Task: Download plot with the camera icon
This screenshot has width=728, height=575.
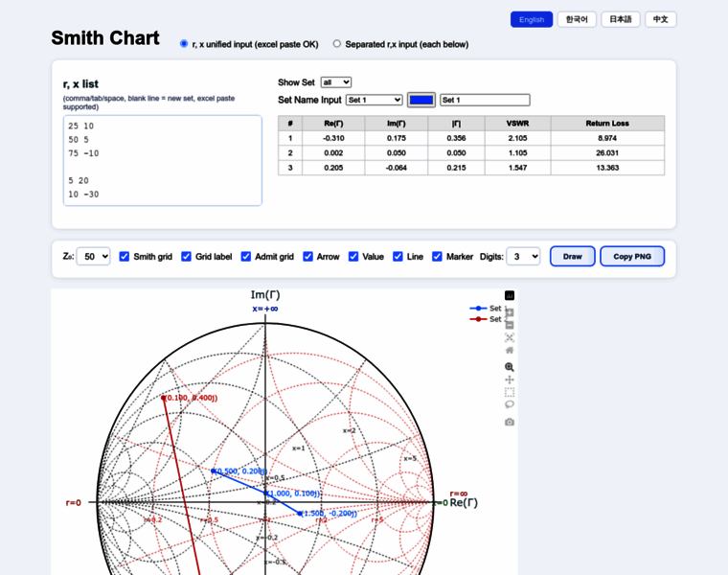Action: [510, 422]
